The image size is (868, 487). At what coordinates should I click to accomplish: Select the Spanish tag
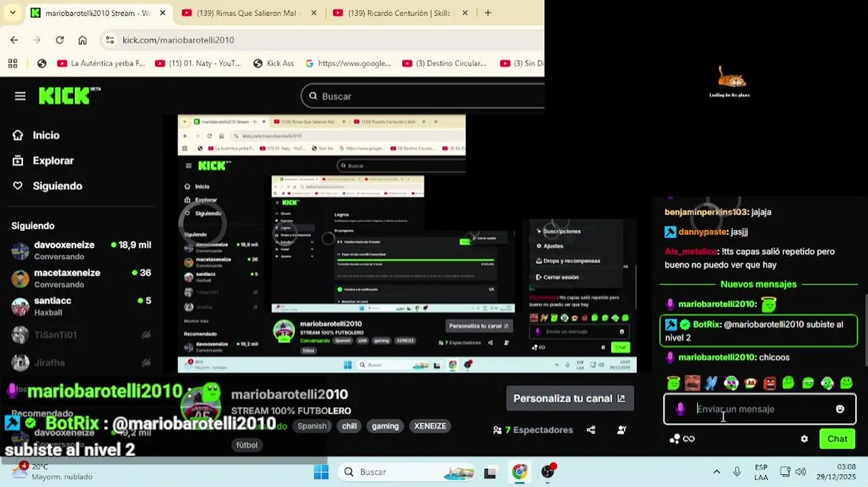[x=312, y=426]
